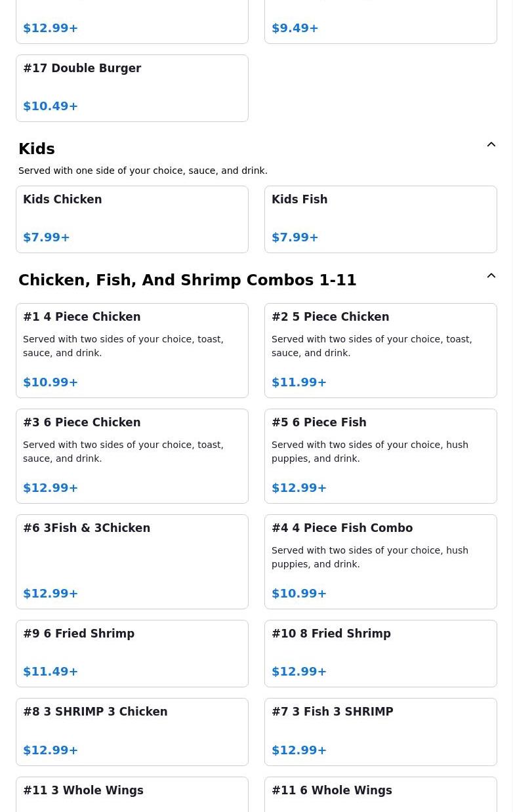Screen dimensions: 513x812
Task: Open #5 6 Piece Fish combo
Action: [380, 455]
